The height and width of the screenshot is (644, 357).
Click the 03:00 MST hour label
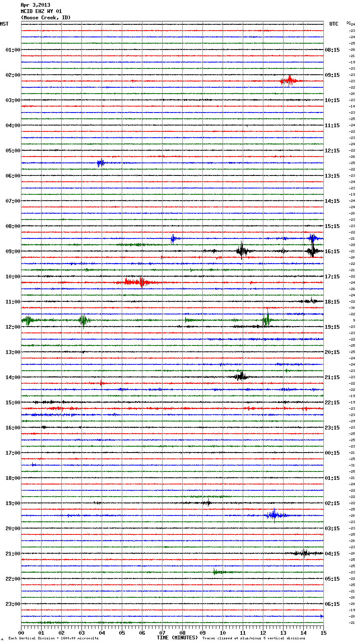pyautogui.click(x=13, y=100)
